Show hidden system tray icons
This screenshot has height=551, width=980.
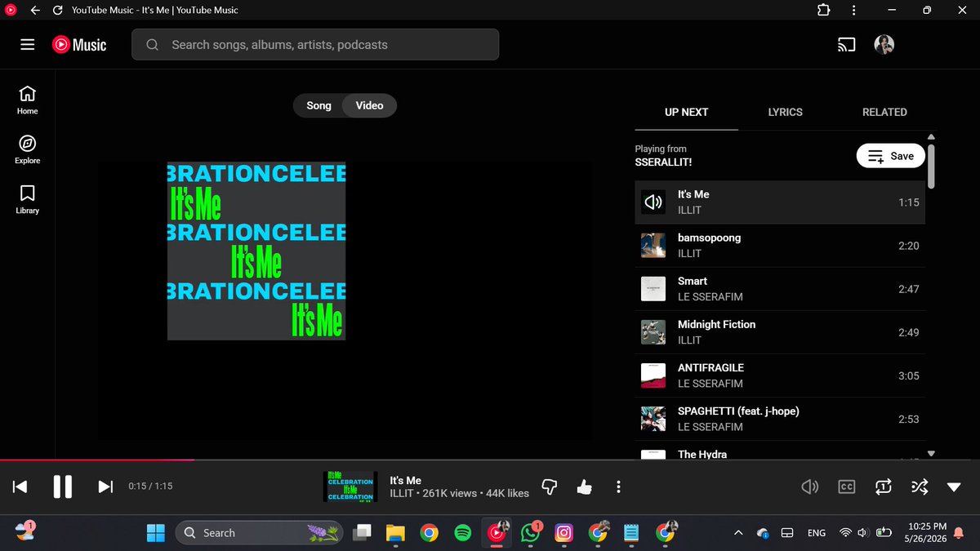[x=738, y=533]
